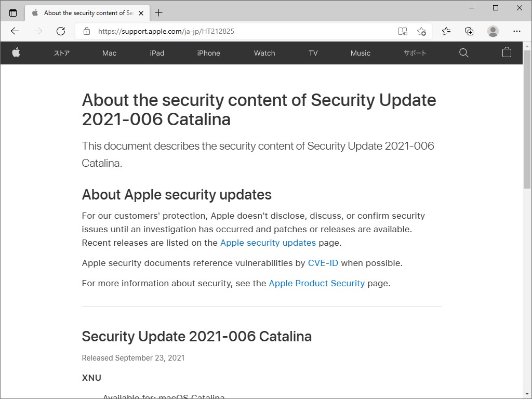
Task: Follow the CVE-ID link
Action: 323,263
